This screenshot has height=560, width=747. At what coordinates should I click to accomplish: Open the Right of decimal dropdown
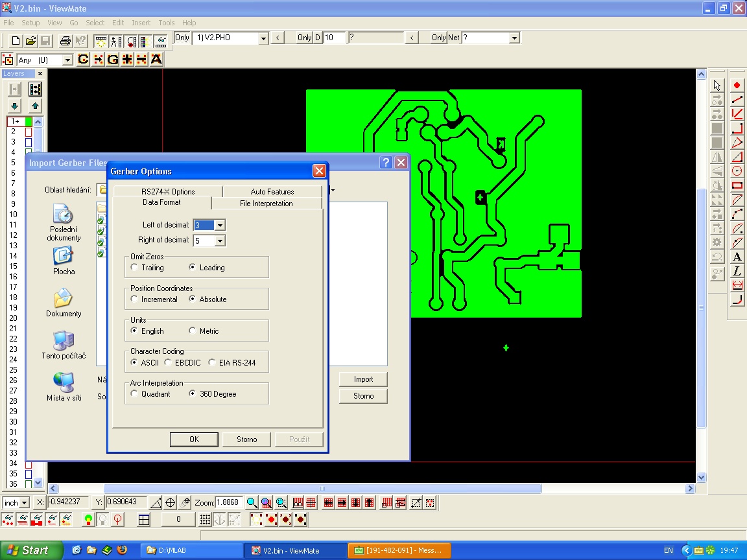point(220,241)
